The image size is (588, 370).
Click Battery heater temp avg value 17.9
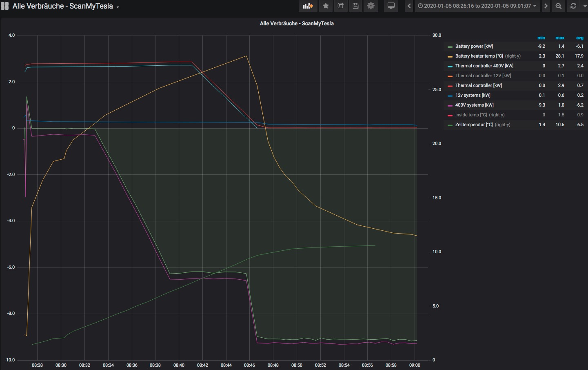point(579,56)
